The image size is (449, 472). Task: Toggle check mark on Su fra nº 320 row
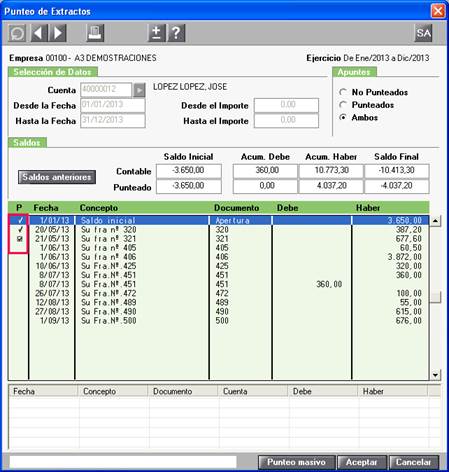[x=20, y=230]
